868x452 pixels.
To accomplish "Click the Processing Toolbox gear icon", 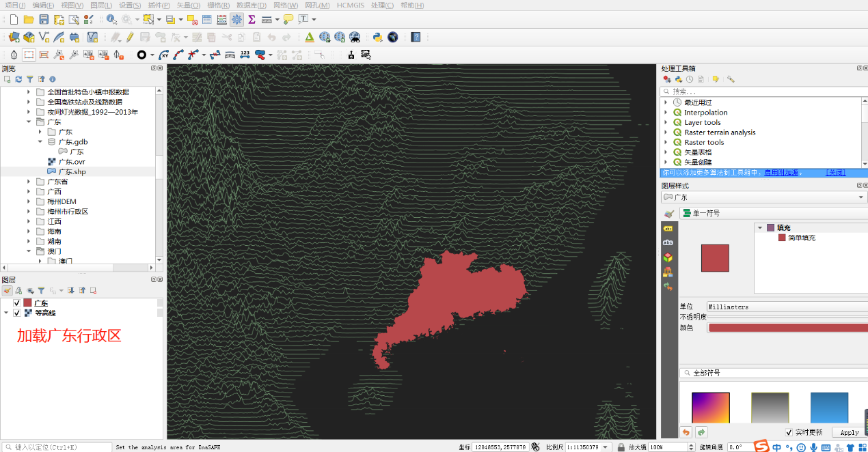I will point(236,20).
